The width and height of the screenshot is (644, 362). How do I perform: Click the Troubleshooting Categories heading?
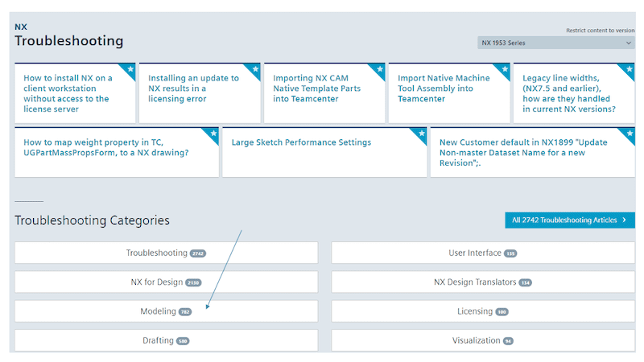[92, 220]
